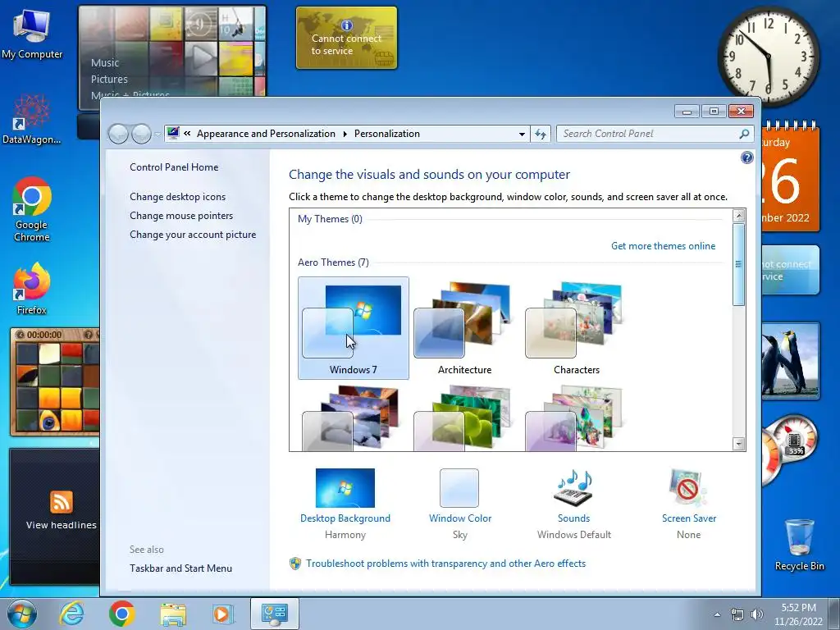The width and height of the screenshot is (840, 630).
Task: Launch Google Chrome from the desktop icon
Action: click(x=32, y=209)
